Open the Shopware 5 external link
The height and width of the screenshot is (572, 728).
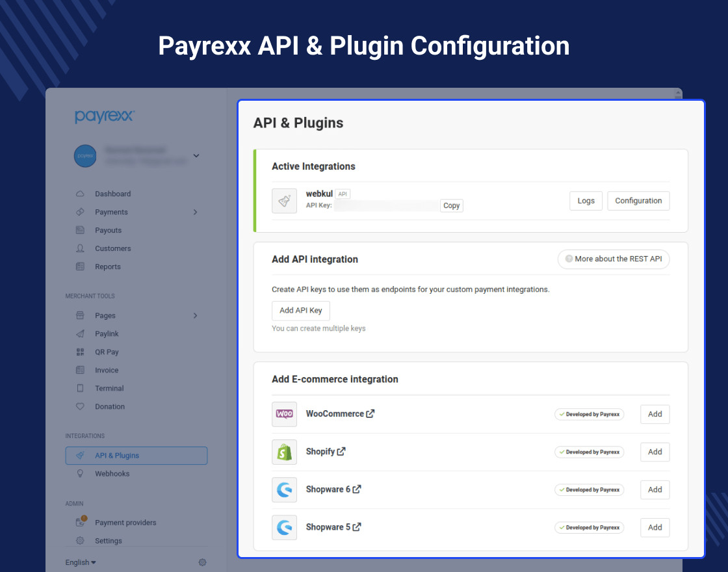(357, 527)
